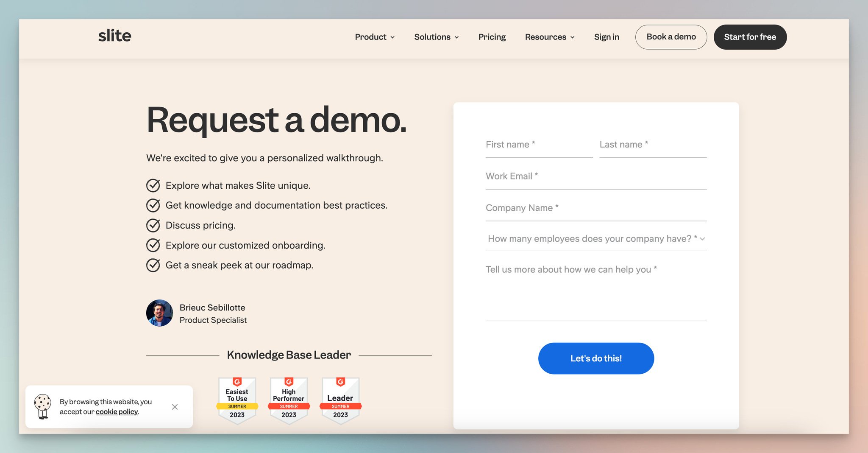The image size is (868, 453).
Task: Click Brieuc Sebillotte's profile photo
Action: click(x=159, y=313)
